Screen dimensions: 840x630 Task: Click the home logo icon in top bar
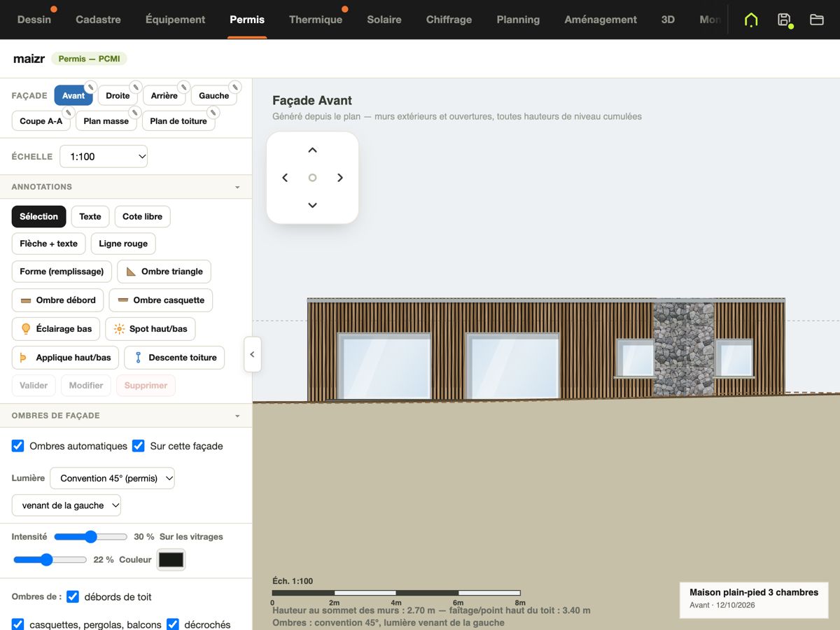pos(751,20)
